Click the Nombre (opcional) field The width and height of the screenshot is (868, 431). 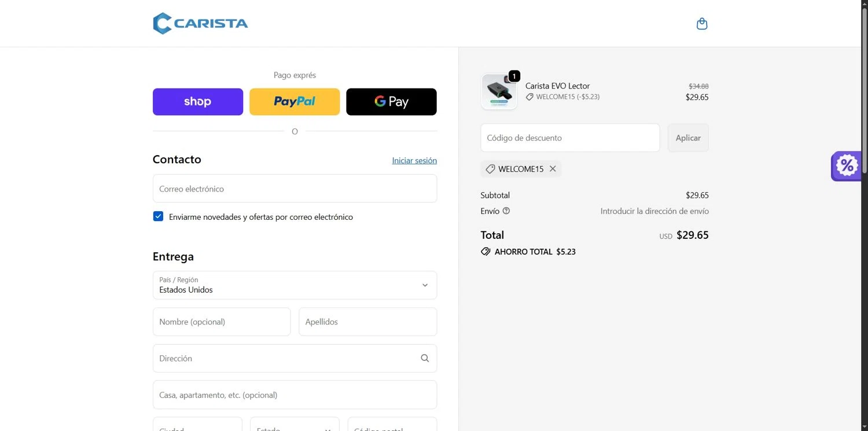tap(222, 322)
